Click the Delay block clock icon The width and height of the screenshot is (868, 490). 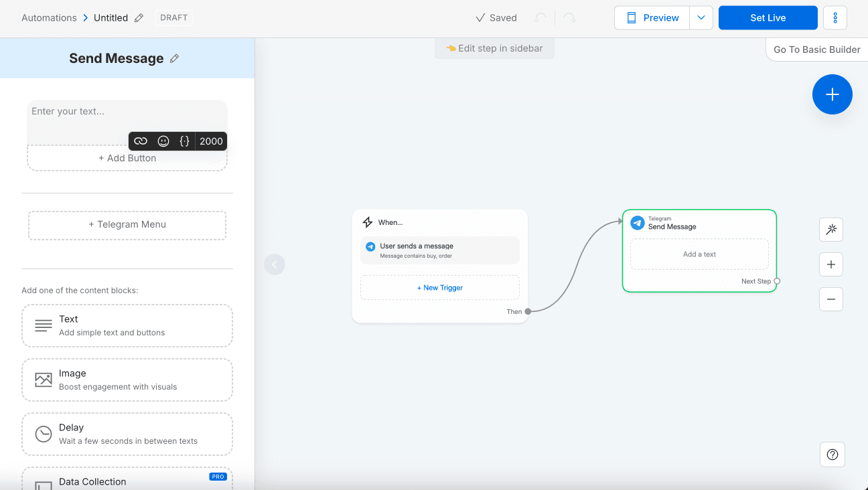[44, 434]
